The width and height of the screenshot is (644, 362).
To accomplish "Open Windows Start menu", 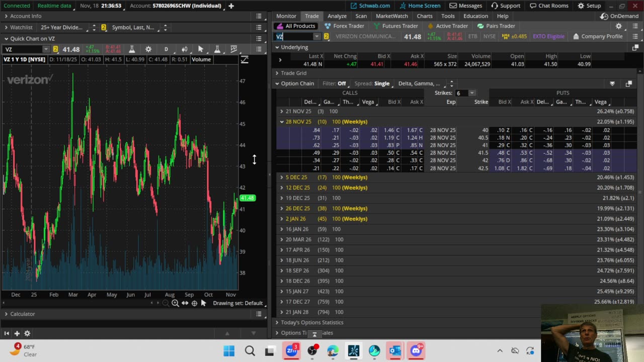I will click(x=229, y=350).
